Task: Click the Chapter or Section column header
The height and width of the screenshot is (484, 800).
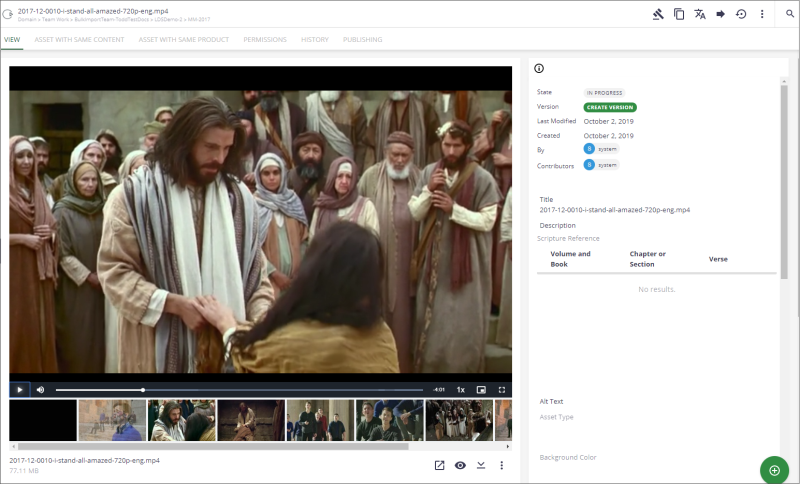Action: click(647, 259)
